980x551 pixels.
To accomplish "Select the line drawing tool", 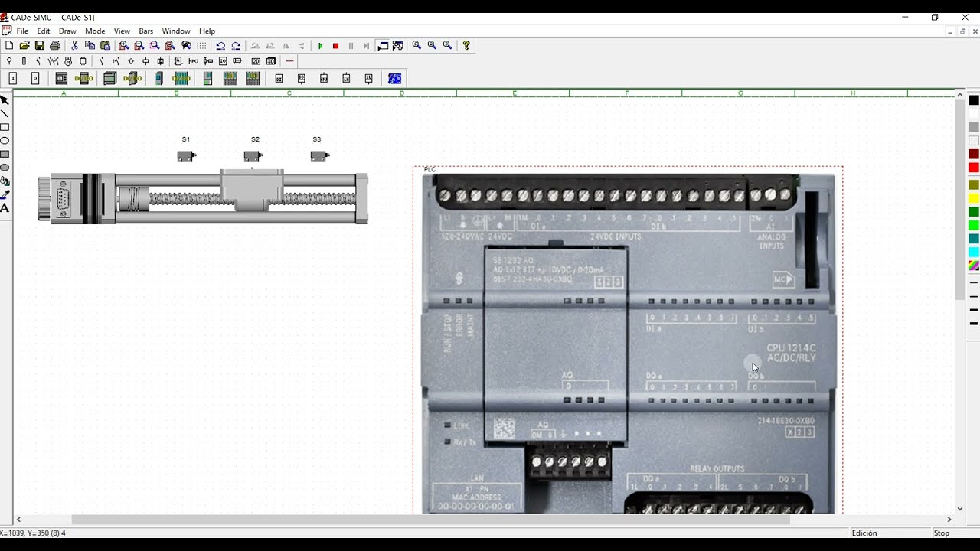I will pos(5,114).
